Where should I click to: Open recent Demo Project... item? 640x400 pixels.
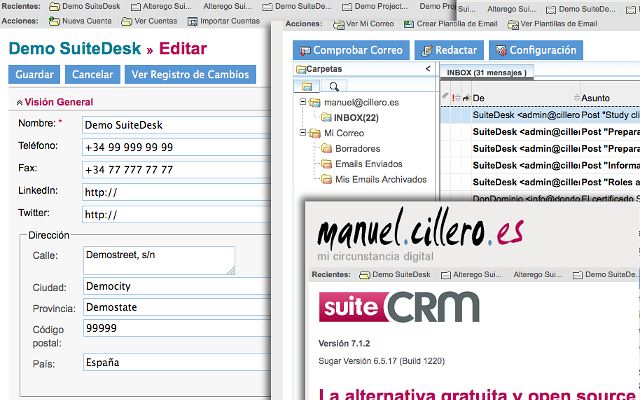coord(375,6)
